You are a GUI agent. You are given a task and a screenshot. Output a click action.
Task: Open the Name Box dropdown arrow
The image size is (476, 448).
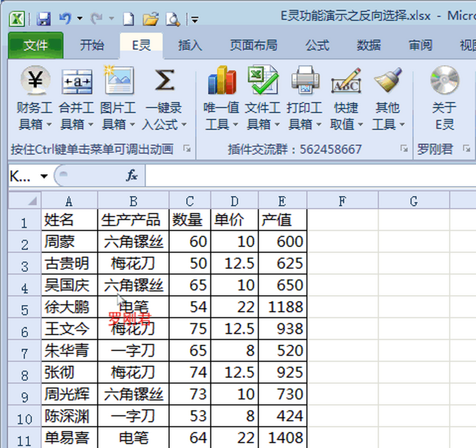tap(44, 176)
